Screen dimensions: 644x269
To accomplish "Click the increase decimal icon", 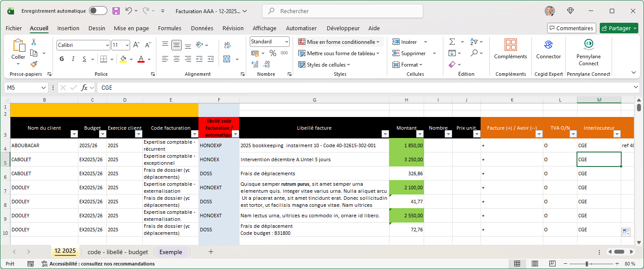I will [255, 64].
